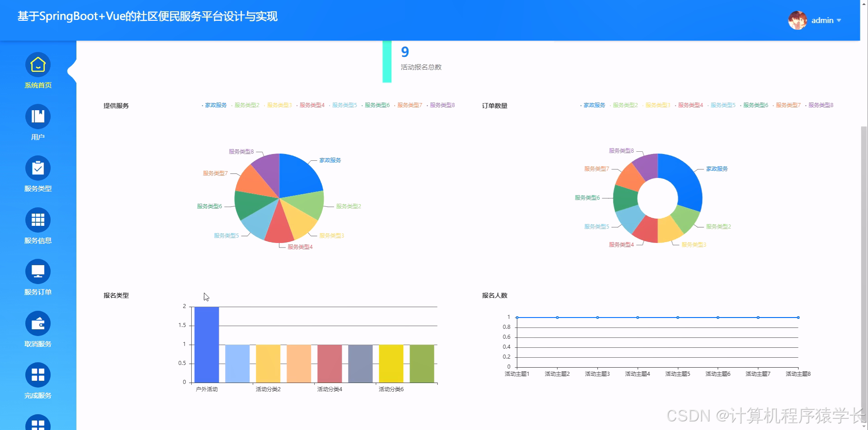
Task: Click the 活动报名总数 label
Action: click(421, 67)
